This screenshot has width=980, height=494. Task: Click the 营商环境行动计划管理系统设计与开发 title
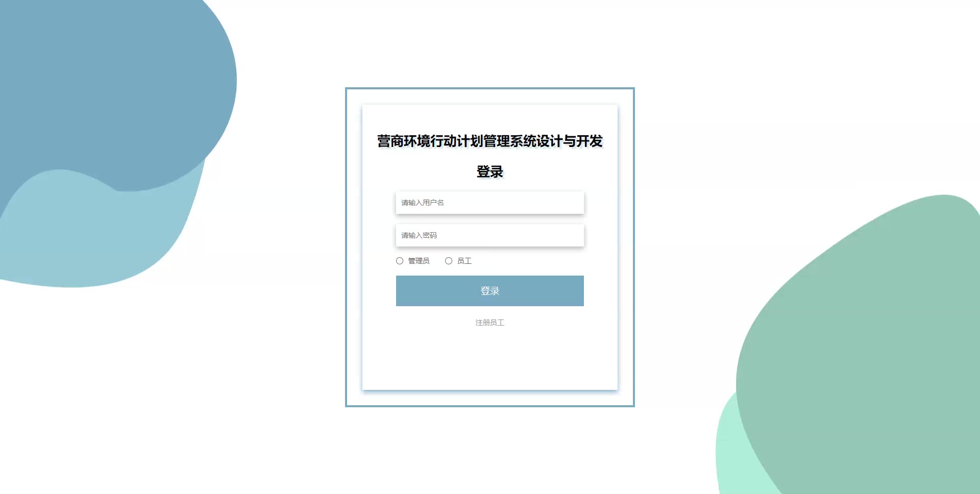[489, 141]
